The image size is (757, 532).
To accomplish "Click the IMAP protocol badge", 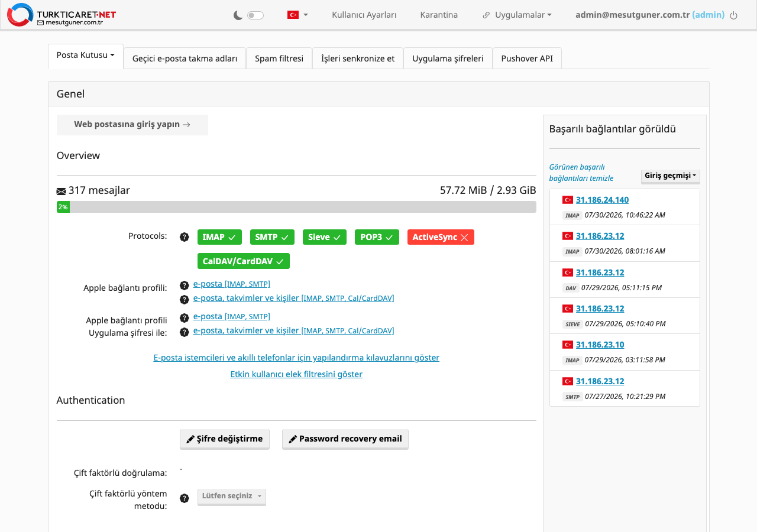I will tap(219, 237).
